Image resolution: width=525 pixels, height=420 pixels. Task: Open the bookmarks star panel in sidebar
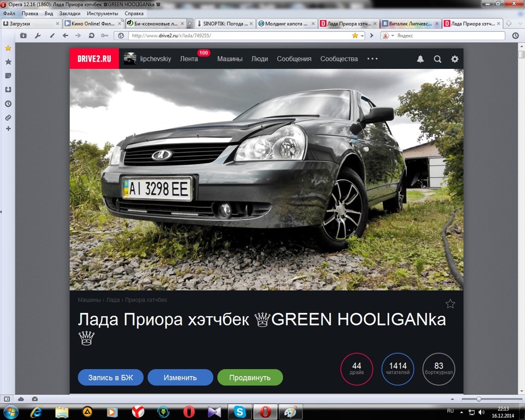(x=8, y=48)
